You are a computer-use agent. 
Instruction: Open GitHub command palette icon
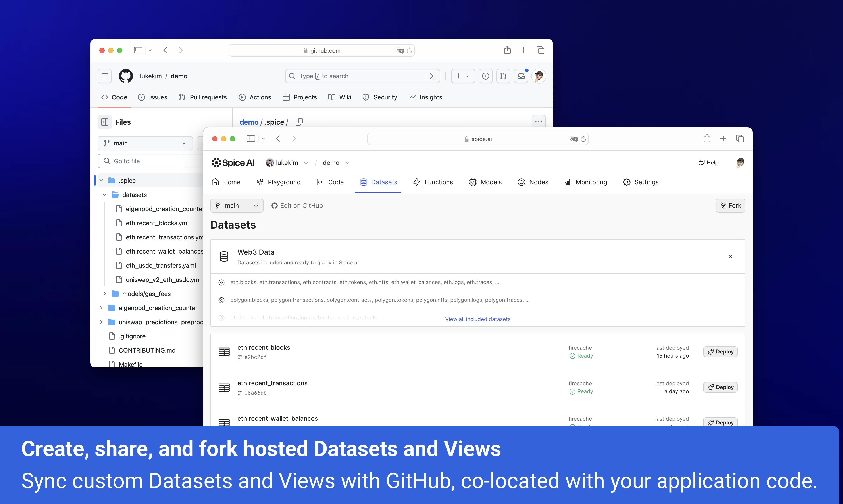pos(433,76)
